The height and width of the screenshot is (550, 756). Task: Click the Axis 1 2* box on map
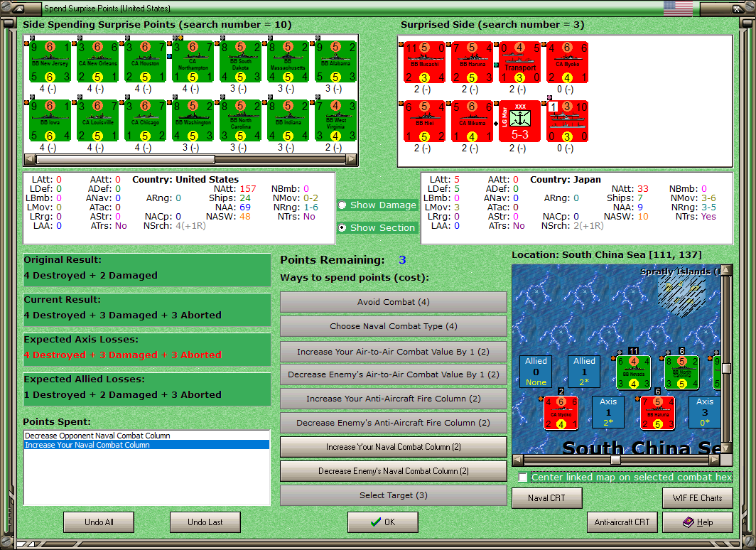tap(608, 412)
